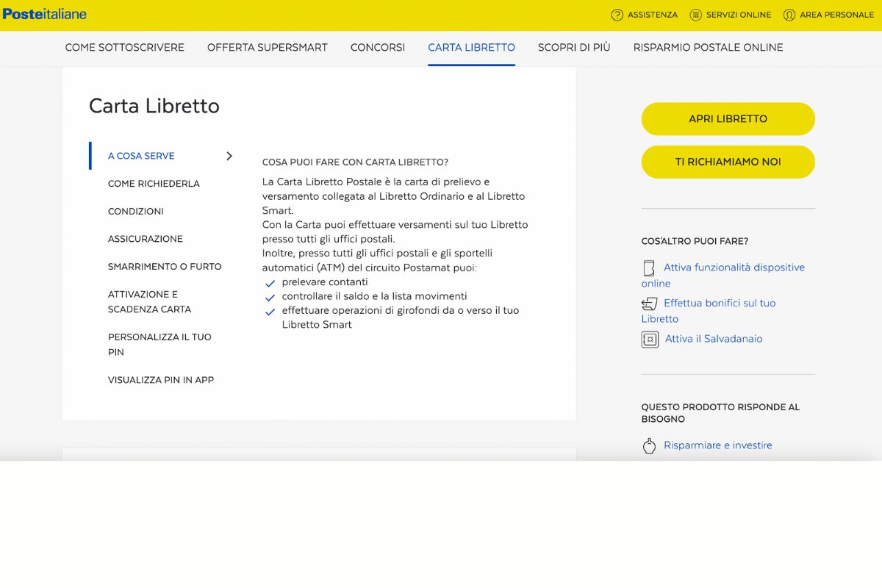Open the Condizioni section
Image resolution: width=882 pixels, height=588 pixels.
pyautogui.click(x=136, y=212)
